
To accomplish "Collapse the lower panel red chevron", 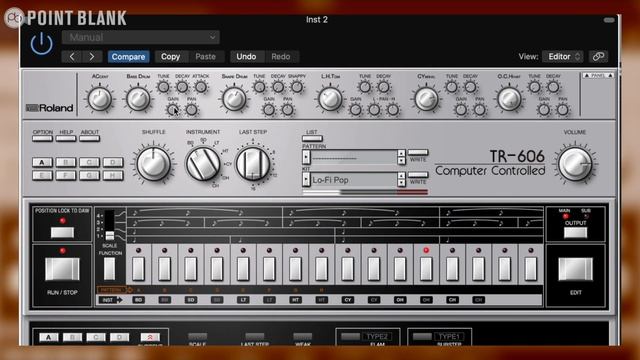I will tap(150, 338).
